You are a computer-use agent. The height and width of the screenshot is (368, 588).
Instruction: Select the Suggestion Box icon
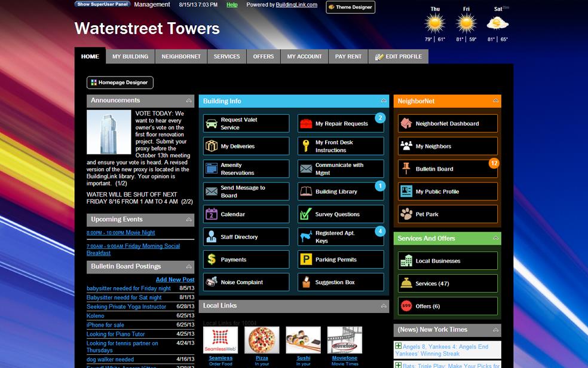[x=306, y=282]
